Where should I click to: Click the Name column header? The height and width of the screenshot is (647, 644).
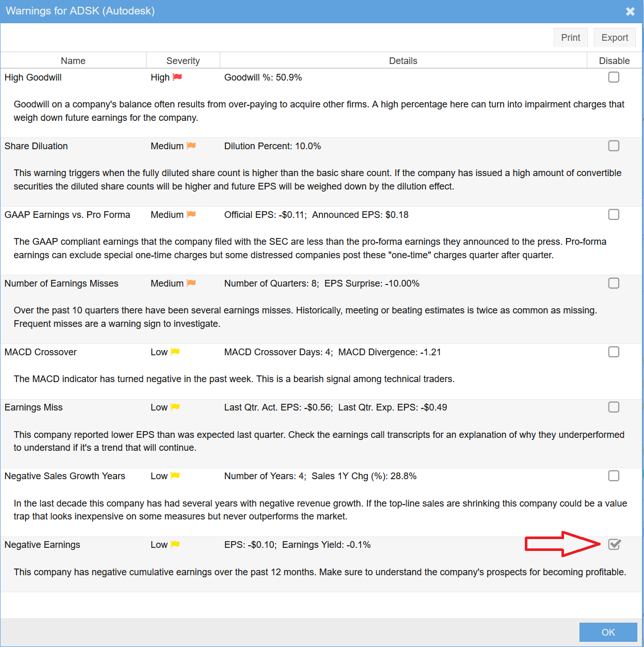73,60
